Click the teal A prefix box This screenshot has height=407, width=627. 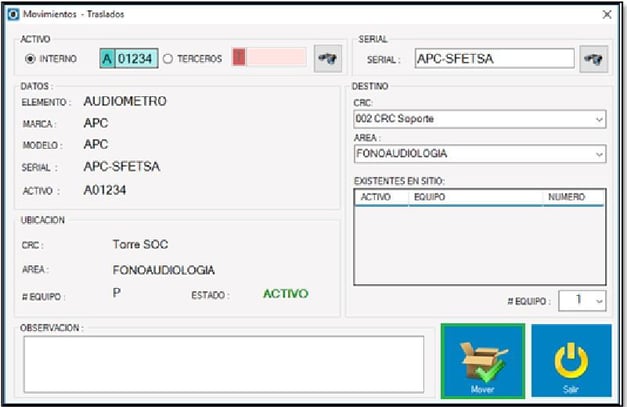pyautogui.click(x=107, y=59)
